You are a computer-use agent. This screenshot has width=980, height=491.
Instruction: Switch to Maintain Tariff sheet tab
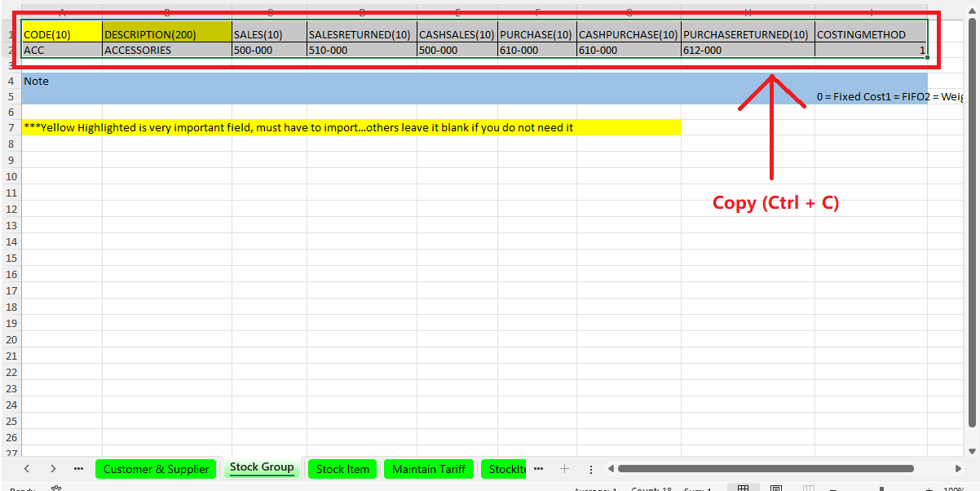click(x=429, y=469)
